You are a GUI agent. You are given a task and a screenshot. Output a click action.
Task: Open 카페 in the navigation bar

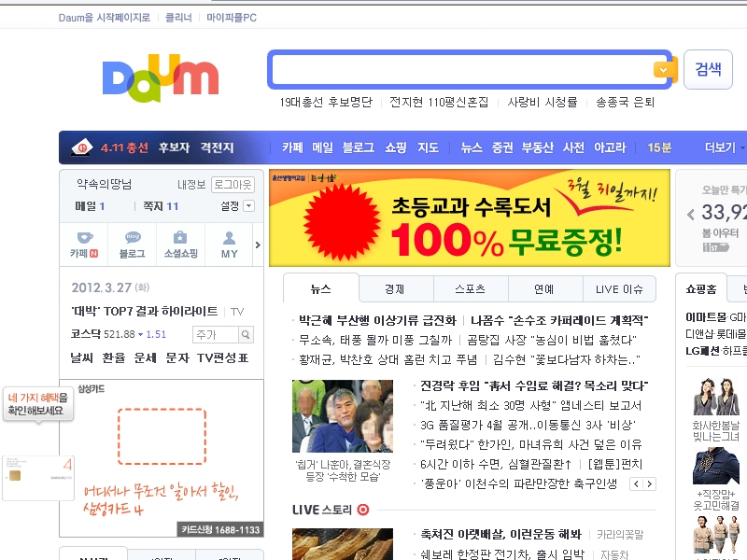pos(292,147)
